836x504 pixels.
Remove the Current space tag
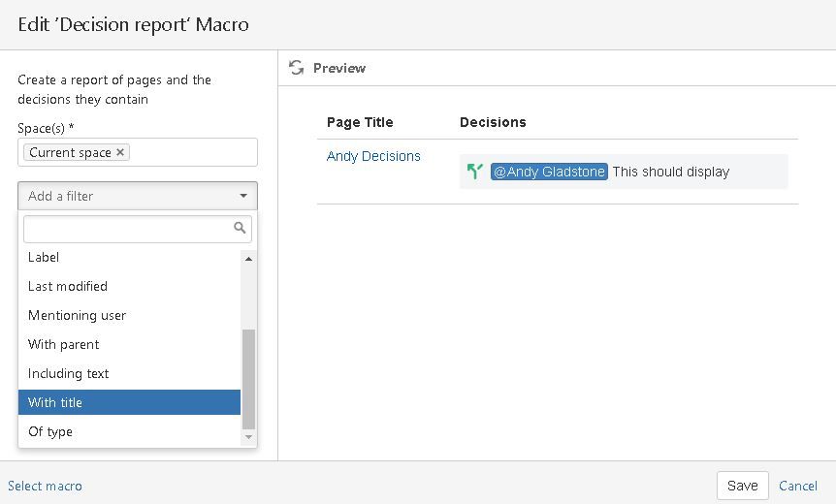[x=120, y=152]
